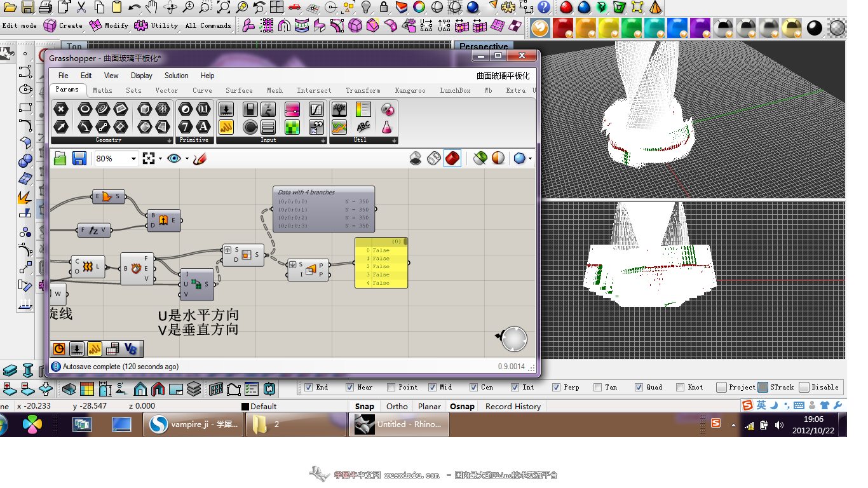Open the Display menu in Grasshopper
The height and width of the screenshot is (488, 868).
point(141,76)
